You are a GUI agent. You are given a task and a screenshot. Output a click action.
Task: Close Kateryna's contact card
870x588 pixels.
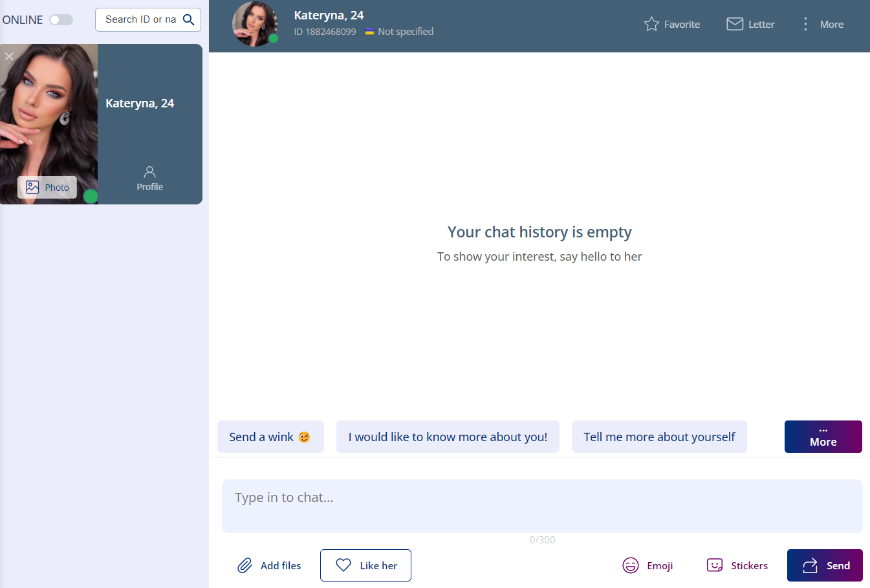(9, 56)
